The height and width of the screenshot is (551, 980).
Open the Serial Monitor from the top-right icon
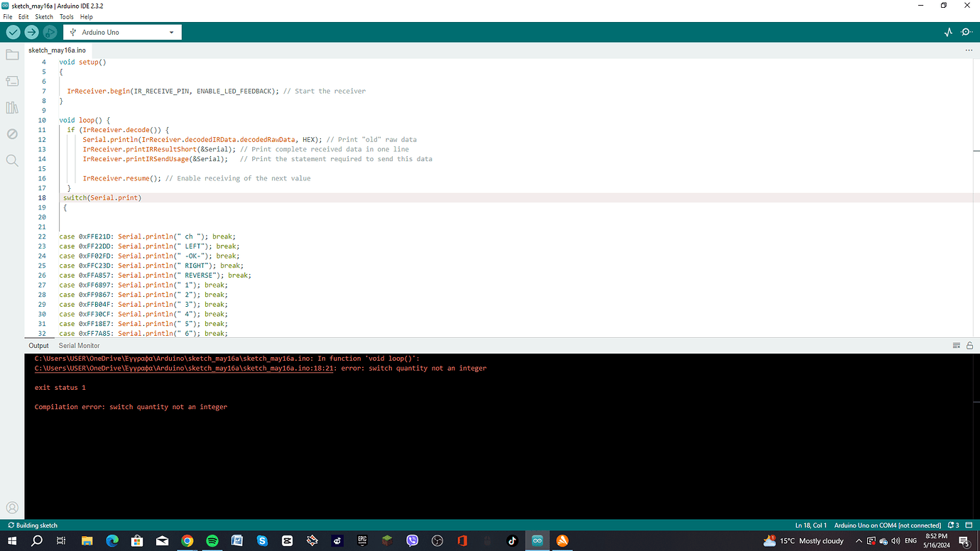coord(967,32)
